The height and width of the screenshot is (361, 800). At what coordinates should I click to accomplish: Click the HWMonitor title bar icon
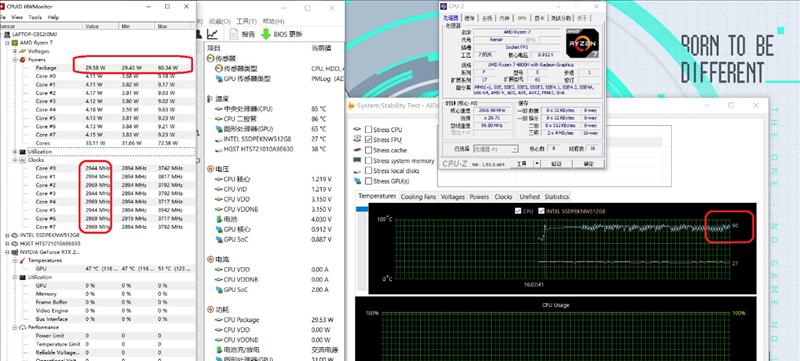(3, 7)
